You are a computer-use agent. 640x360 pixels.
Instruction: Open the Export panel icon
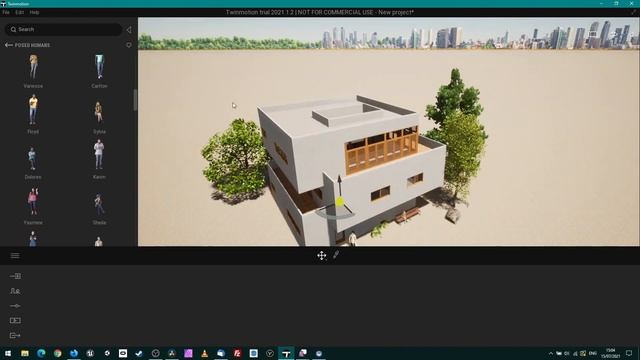click(15, 335)
